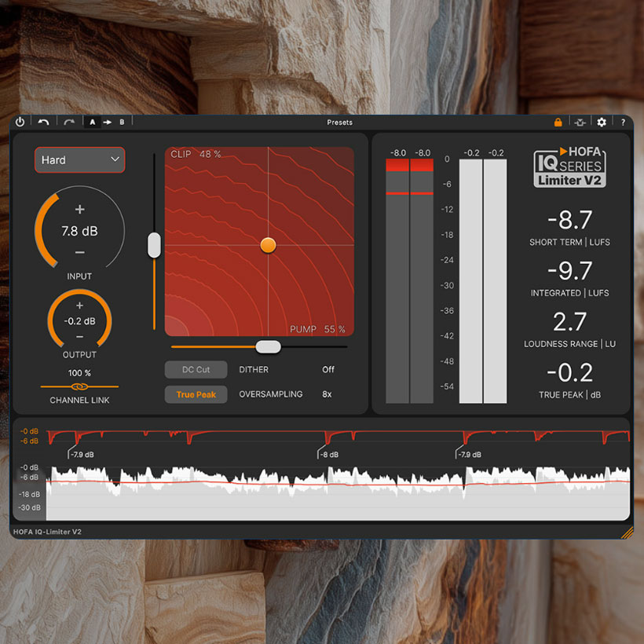Click the -8 dB gain reduction marker

point(329,455)
